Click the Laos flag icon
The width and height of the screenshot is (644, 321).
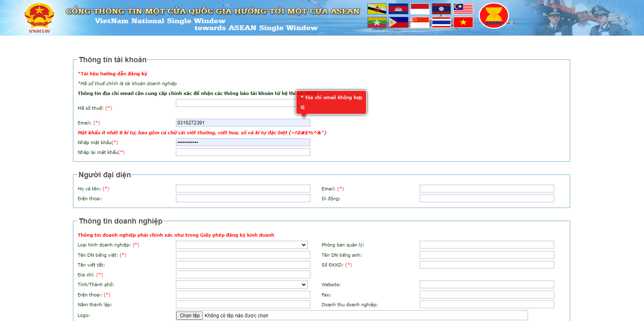[441, 9]
